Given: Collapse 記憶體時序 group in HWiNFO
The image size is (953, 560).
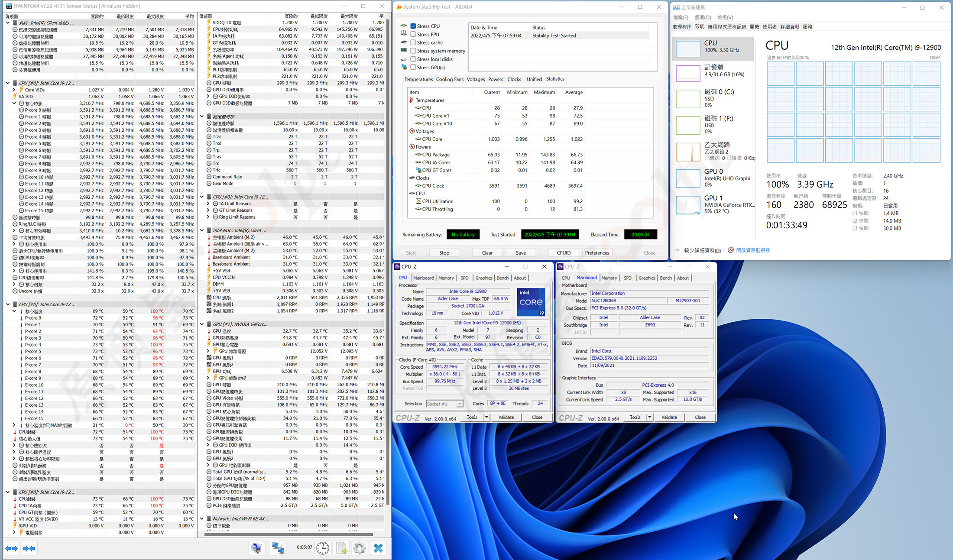Looking at the screenshot, I should [x=202, y=117].
